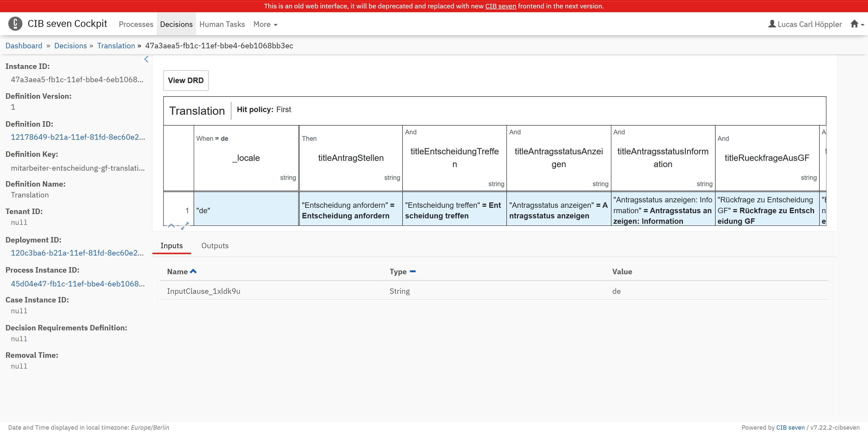Collapse the left sidebar with the chevron
Image resolution: width=868 pixels, height=434 pixels.
pyautogui.click(x=146, y=59)
